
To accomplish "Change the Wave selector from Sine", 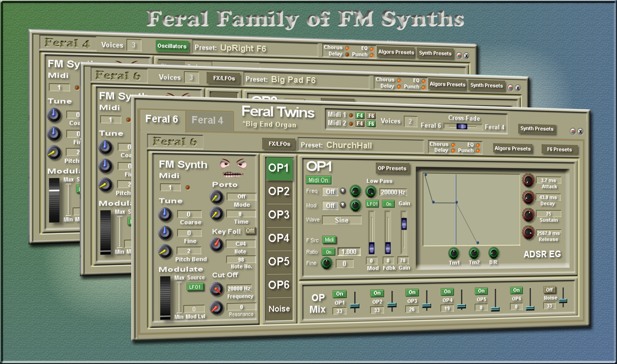I will tap(341, 220).
